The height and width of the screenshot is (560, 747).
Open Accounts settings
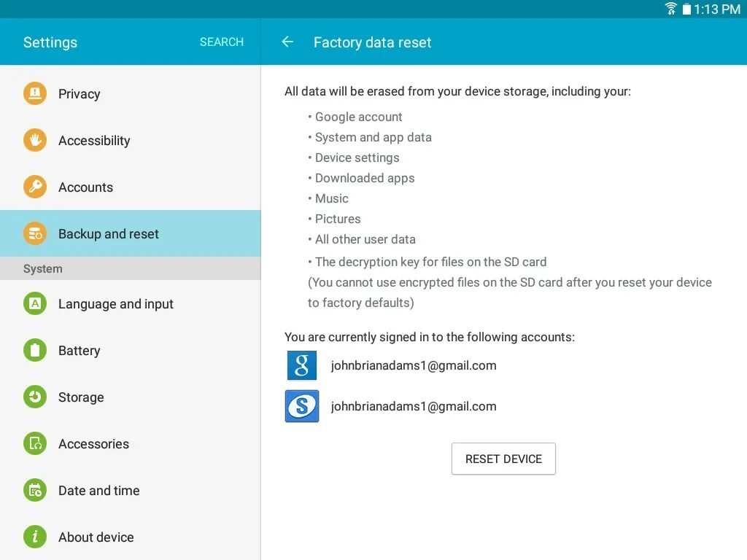pos(131,187)
